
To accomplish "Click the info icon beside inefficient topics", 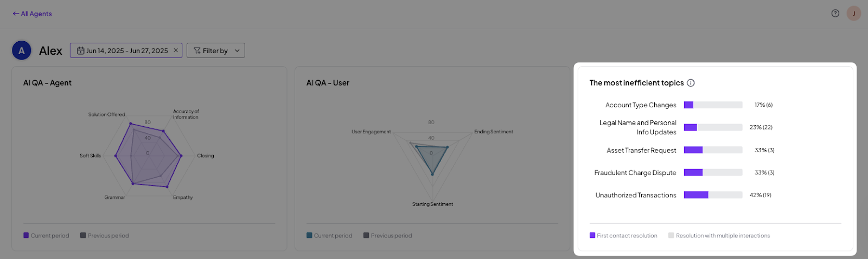I will (691, 83).
